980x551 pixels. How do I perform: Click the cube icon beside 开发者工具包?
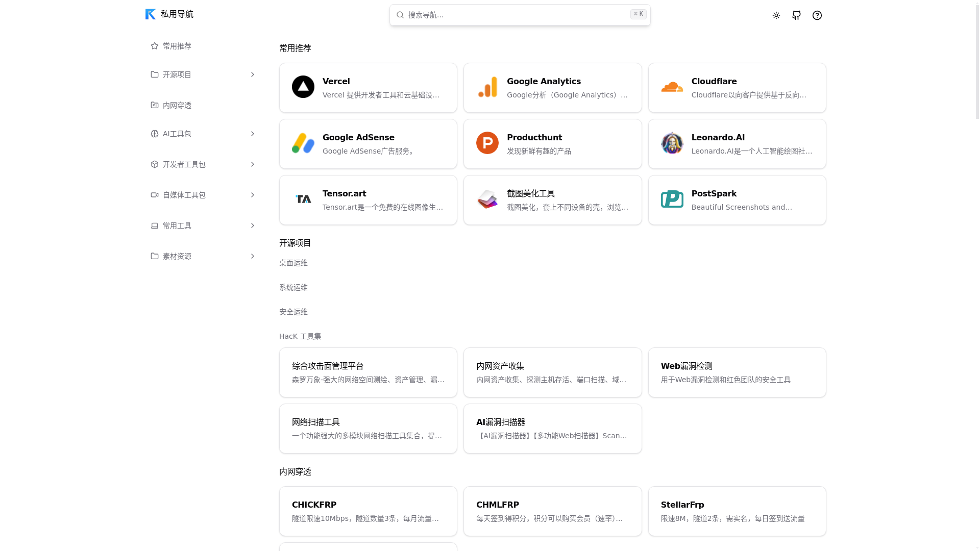[x=155, y=164]
